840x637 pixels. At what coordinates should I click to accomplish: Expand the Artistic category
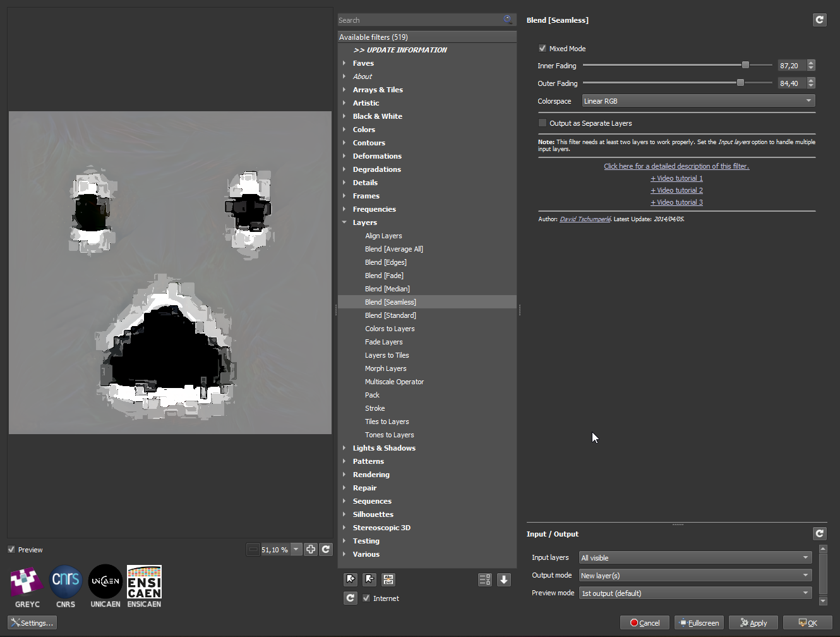(344, 103)
